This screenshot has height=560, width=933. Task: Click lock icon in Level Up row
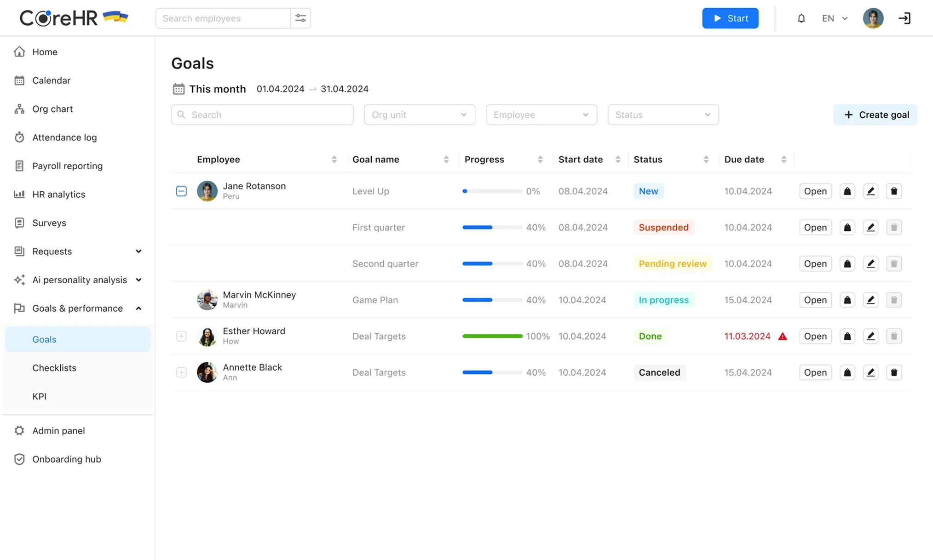click(847, 191)
